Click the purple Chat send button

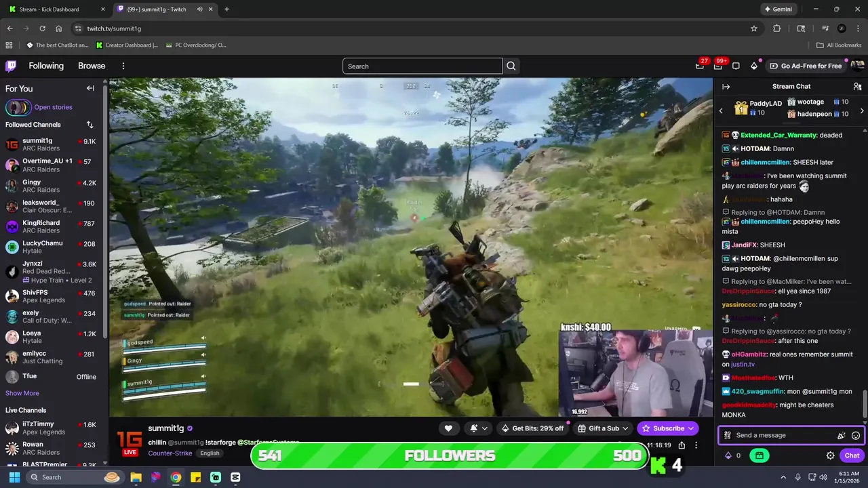(x=852, y=455)
